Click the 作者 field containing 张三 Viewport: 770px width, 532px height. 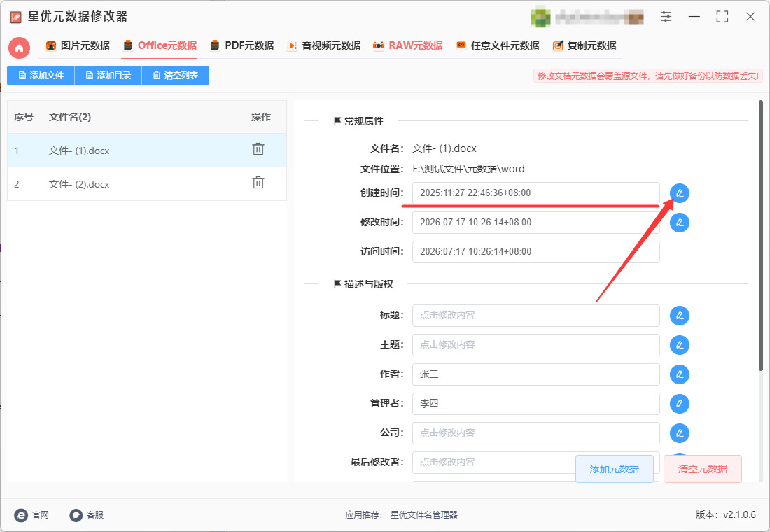click(x=535, y=374)
